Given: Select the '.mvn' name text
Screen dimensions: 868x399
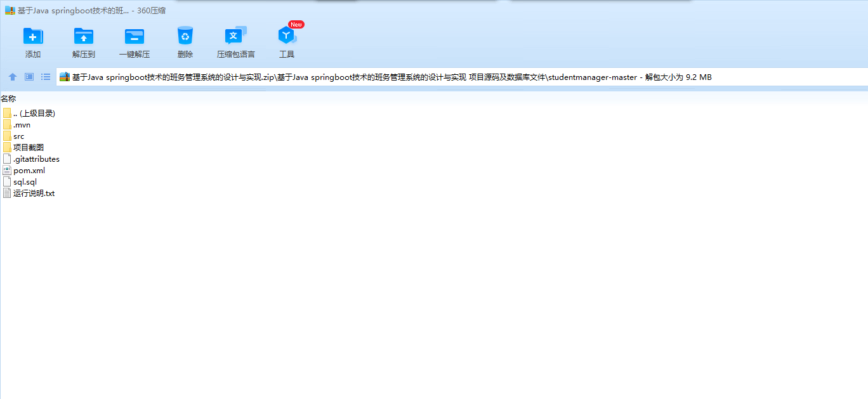Looking at the screenshot, I should (x=22, y=124).
